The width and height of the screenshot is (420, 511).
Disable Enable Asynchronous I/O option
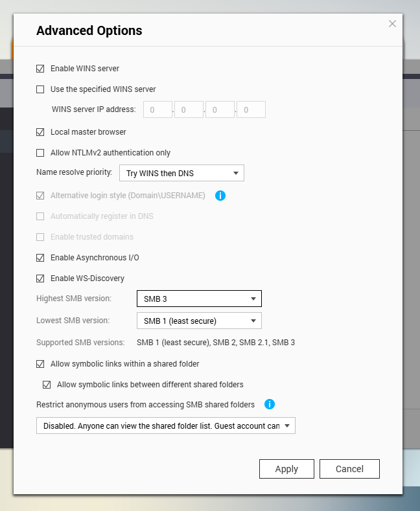click(41, 258)
